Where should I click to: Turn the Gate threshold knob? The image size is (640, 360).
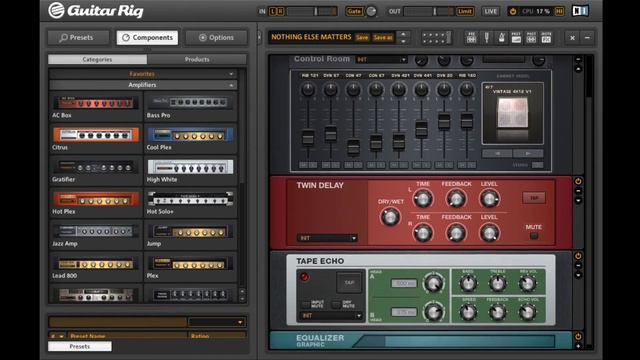[x=371, y=11]
